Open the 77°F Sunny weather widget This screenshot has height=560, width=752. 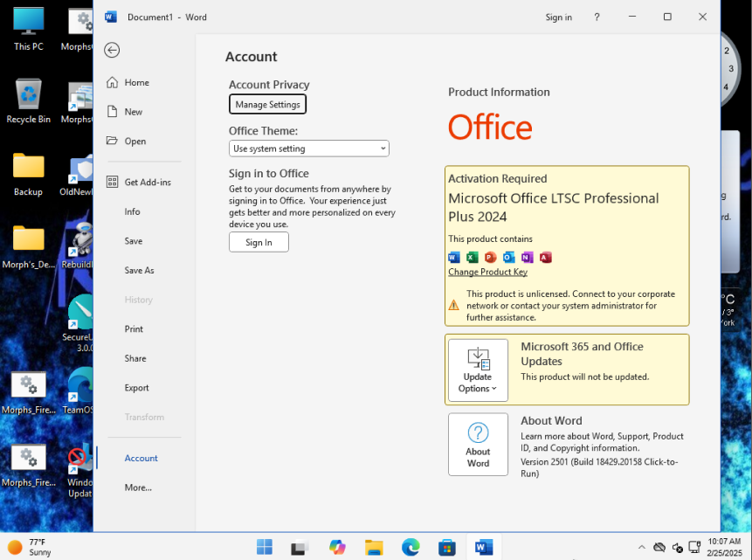(x=30, y=547)
